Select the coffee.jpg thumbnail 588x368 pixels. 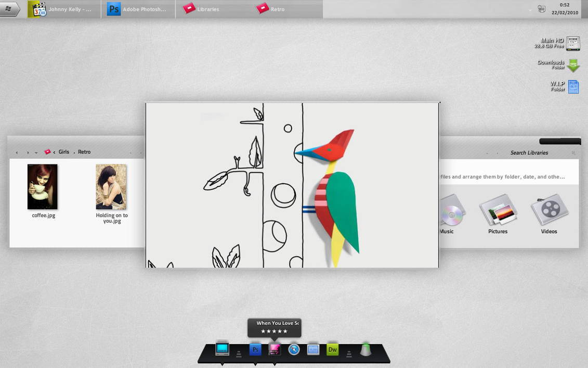(43, 187)
